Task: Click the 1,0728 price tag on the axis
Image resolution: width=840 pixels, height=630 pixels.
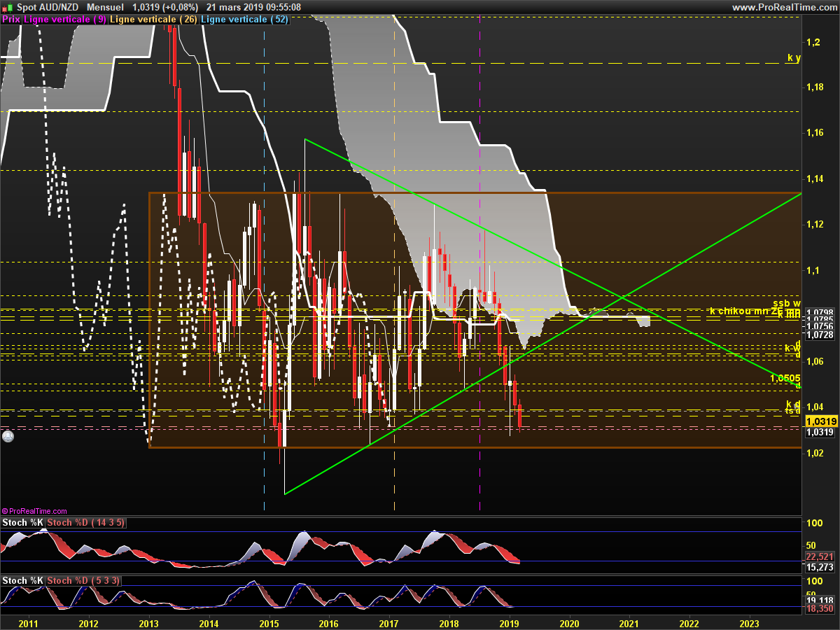Action: pyautogui.click(x=820, y=335)
